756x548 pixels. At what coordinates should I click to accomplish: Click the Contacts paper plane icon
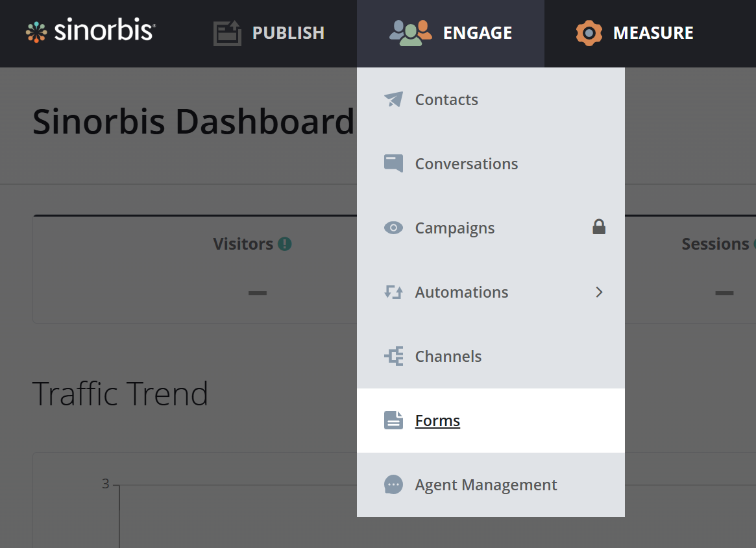[x=393, y=99]
